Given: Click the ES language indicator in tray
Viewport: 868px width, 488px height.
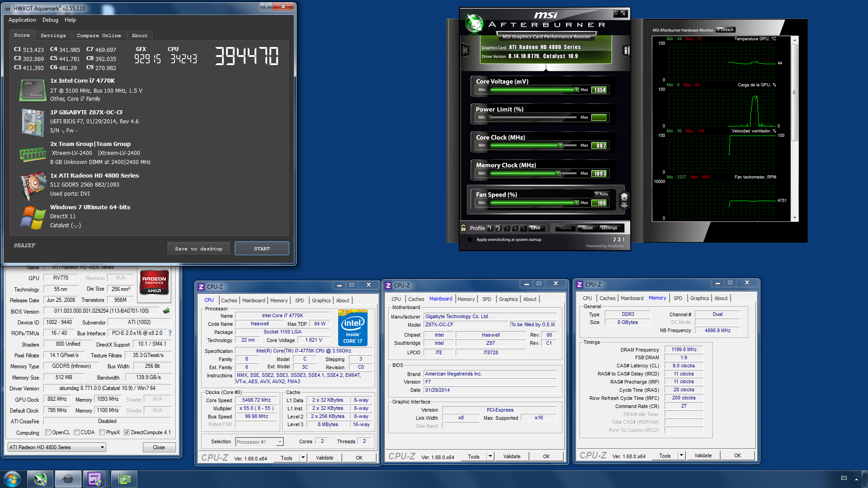Looking at the screenshot, I should (844, 478).
